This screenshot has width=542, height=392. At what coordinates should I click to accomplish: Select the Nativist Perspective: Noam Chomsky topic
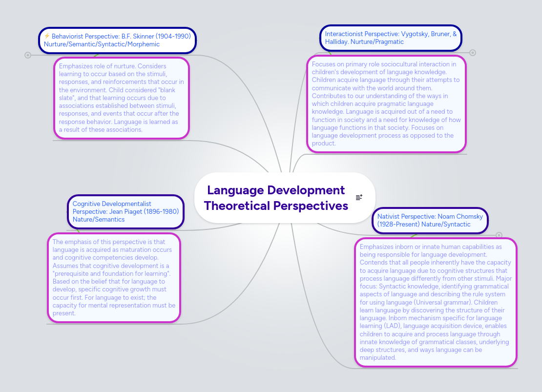pos(430,221)
